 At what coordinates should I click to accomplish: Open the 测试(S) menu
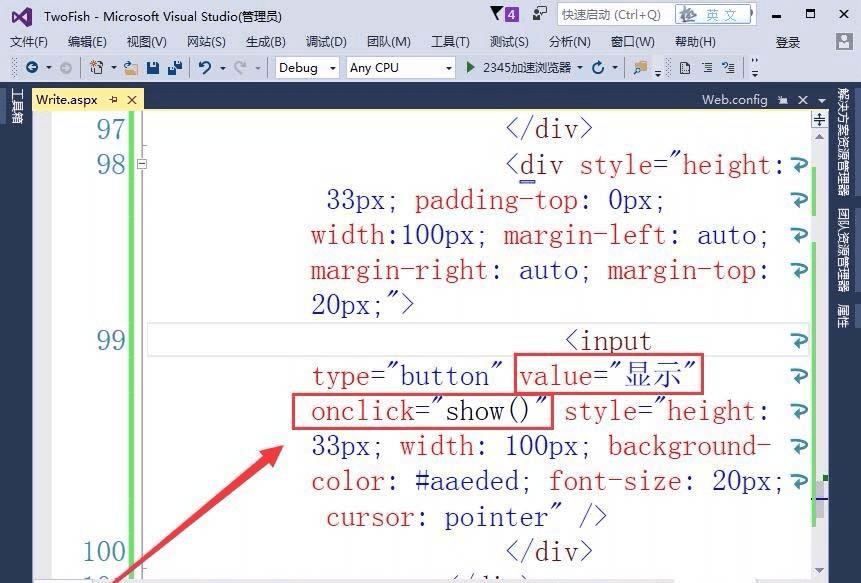[509, 42]
